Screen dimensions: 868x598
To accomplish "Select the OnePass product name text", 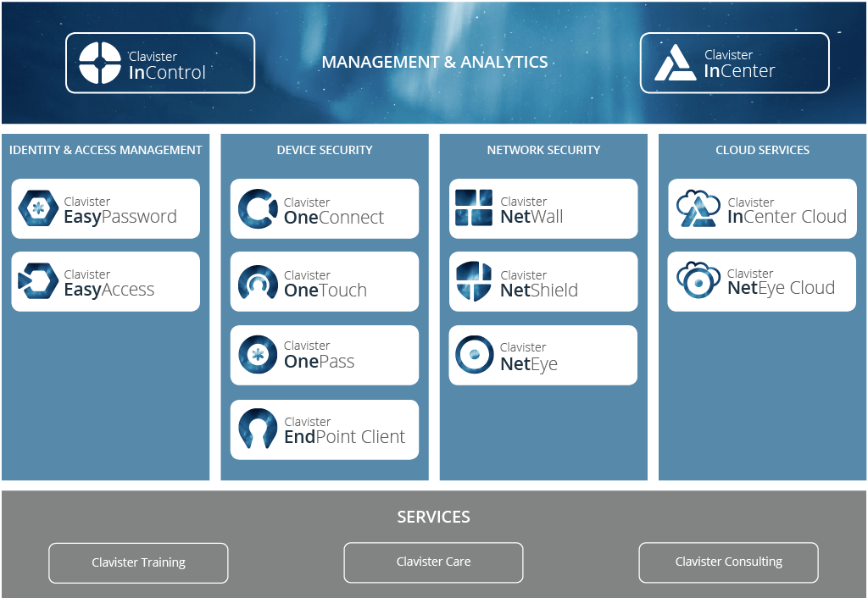I will coord(320,362).
